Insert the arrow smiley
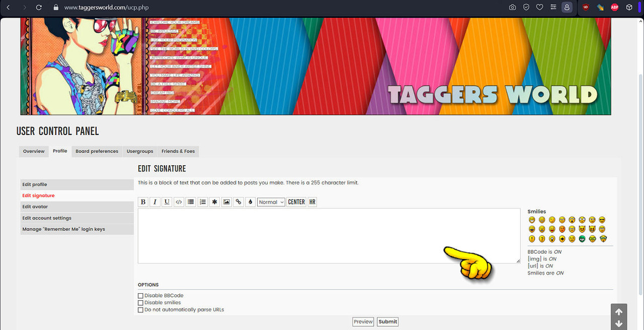The image size is (644, 330). tap(562, 239)
